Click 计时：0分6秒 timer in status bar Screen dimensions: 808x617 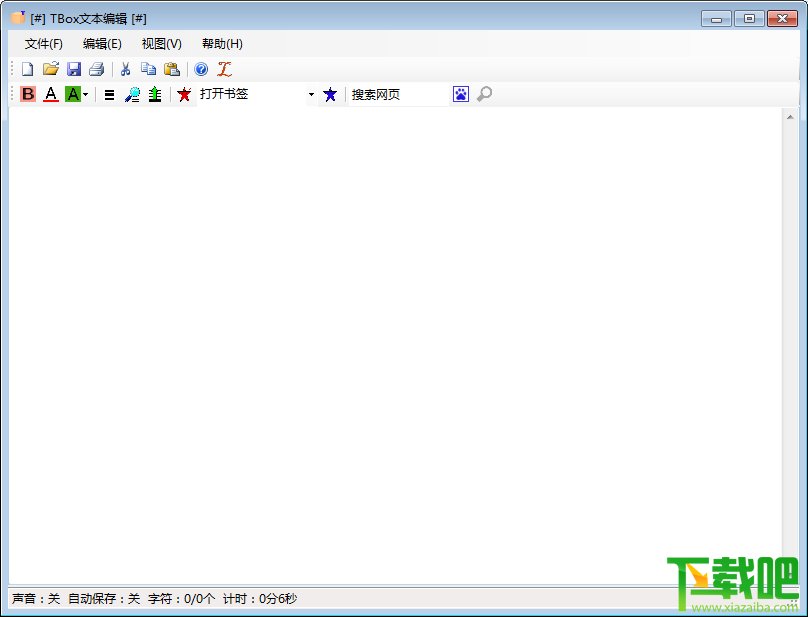tap(260, 599)
